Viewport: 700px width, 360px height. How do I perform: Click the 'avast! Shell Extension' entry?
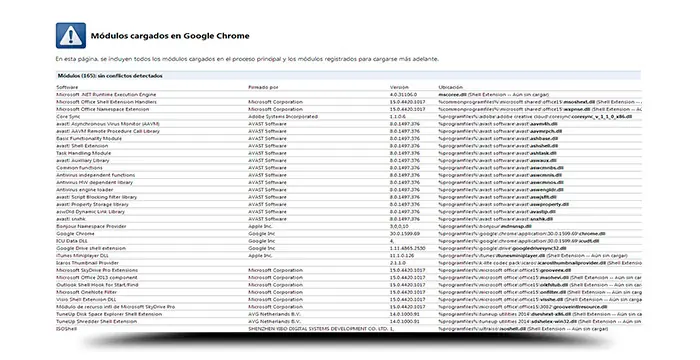(82, 146)
